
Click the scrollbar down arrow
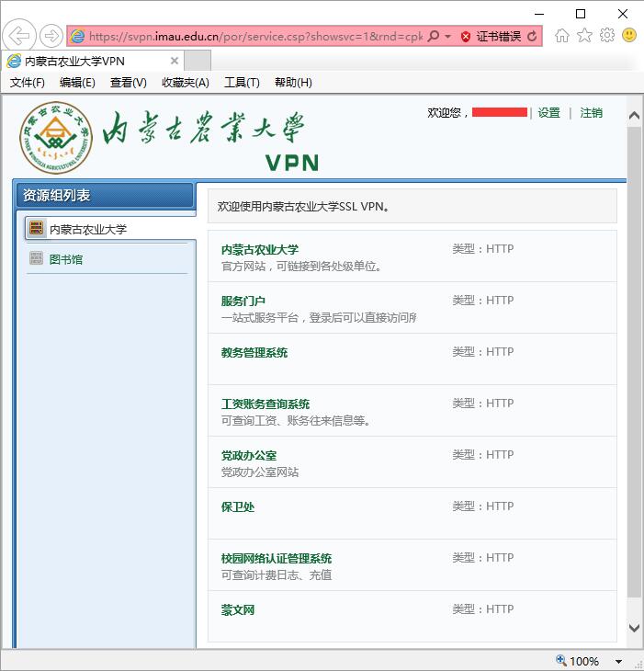point(635,628)
